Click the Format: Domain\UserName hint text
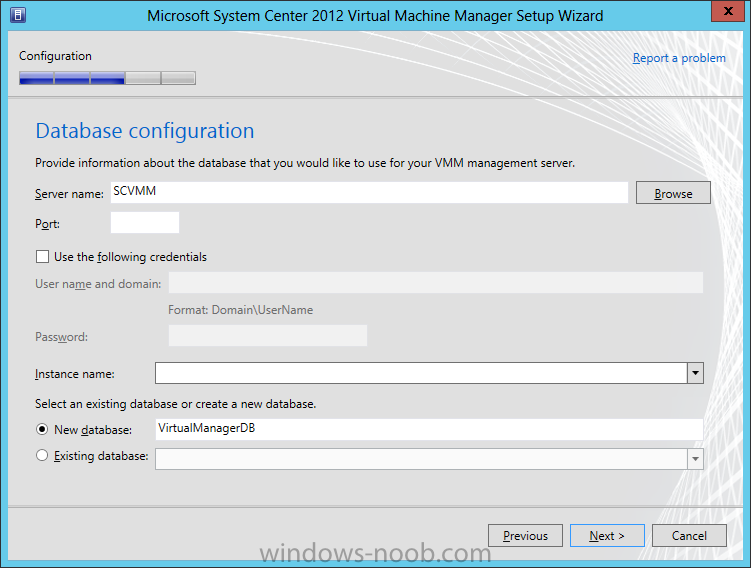 240,310
